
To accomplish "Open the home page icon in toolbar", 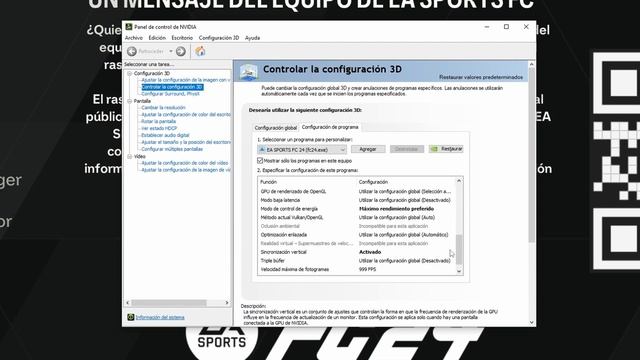I will pos(200,51).
